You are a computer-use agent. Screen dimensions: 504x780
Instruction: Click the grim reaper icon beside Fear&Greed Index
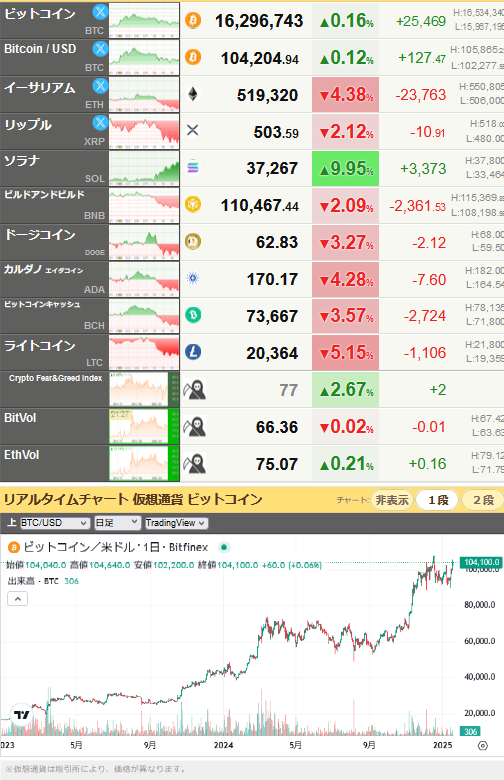[x=194, y=390]
